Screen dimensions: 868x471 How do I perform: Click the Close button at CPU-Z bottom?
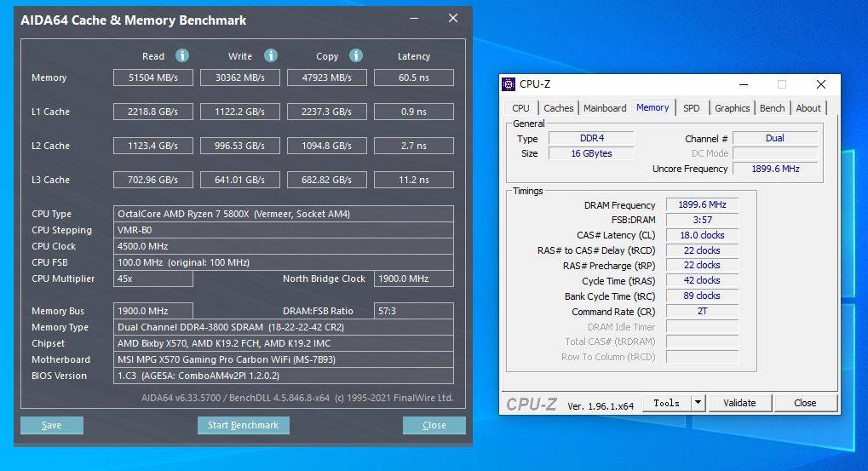[805, 403]
